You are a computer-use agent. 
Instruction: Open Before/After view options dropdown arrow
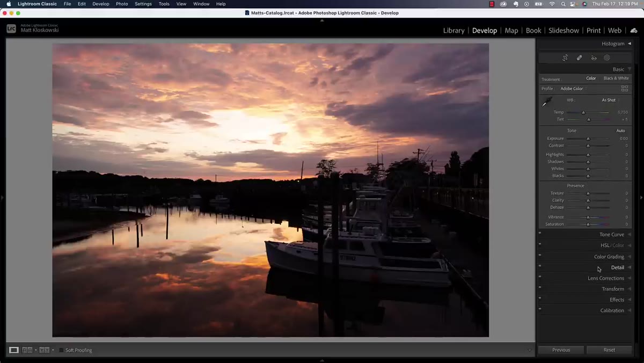point(53,350)
